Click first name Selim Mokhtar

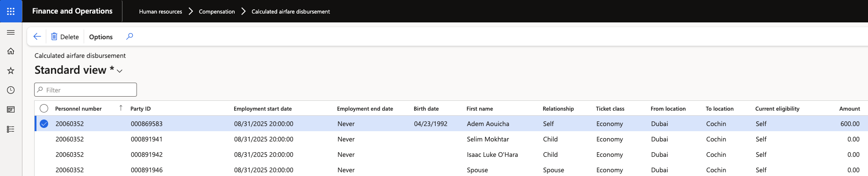(x=488, y=139)
